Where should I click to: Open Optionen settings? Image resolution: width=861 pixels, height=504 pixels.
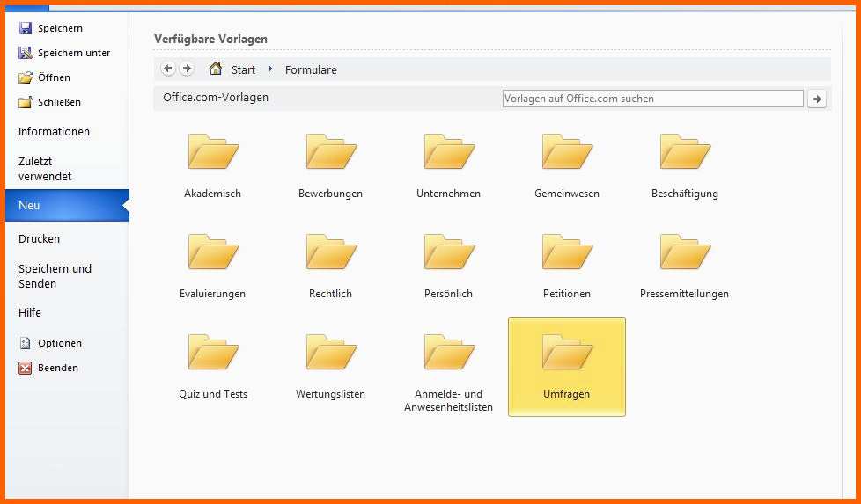(x=59, y=343)
